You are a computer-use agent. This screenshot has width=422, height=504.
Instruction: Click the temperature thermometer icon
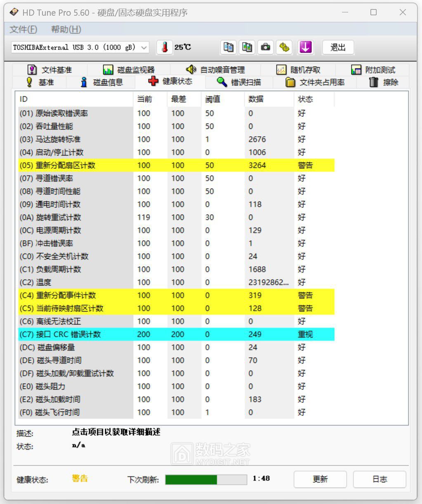(x=165, y=47)
